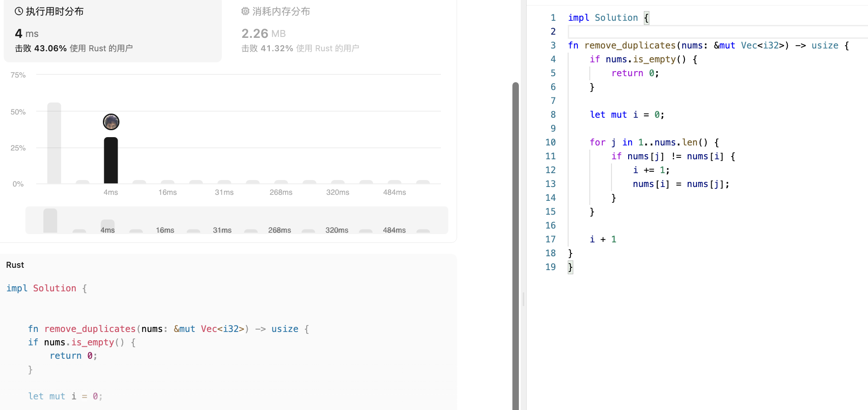Click the divider handle between results and editor
The image size is (868, 410).
click(523, 299)
